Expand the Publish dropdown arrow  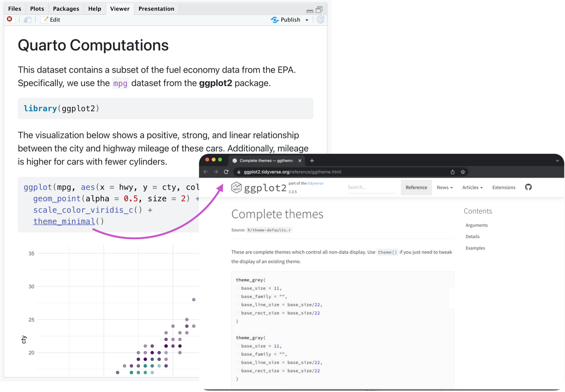point(307,20)
